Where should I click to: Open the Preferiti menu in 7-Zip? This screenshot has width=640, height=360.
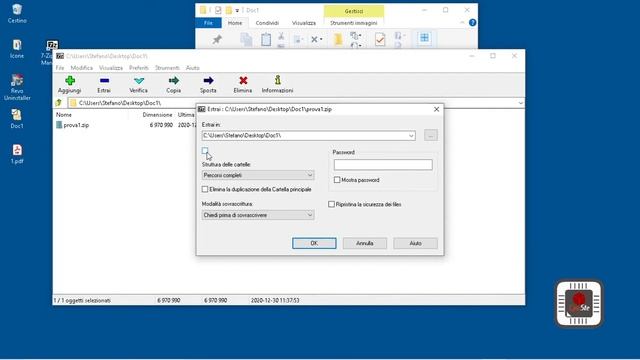pos(139,68)
